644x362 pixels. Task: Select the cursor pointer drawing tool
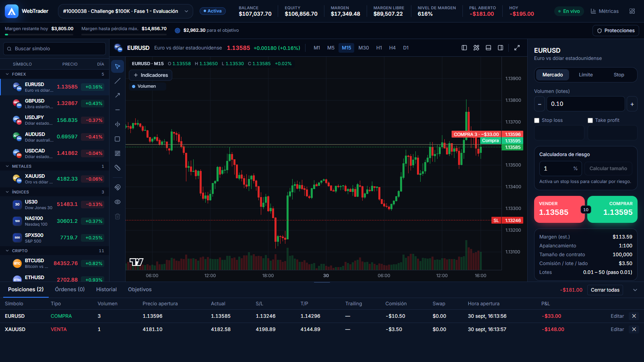(x=118, y=66)
